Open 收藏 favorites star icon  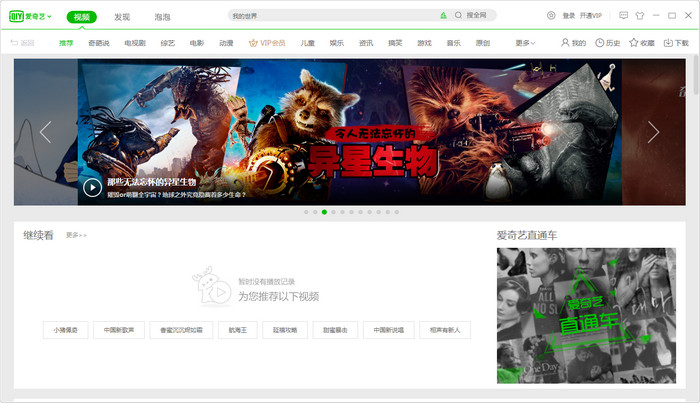point(642,43)
